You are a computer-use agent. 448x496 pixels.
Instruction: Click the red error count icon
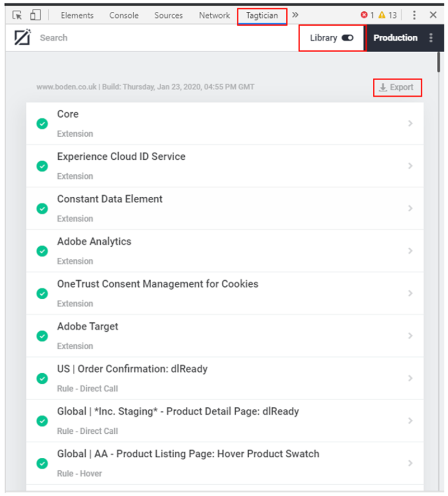(364, 15)
